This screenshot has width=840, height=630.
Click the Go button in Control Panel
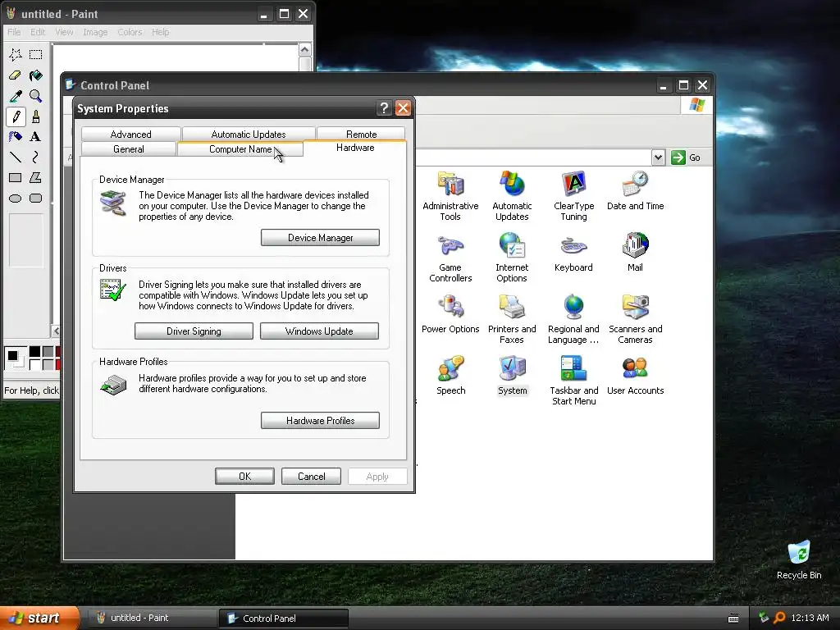(687, 157)
